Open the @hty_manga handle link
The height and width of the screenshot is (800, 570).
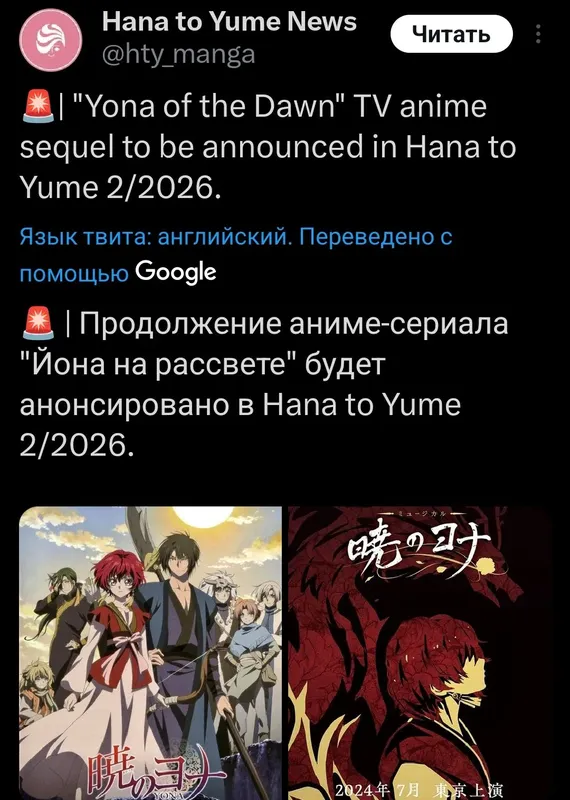pos(178,54)
